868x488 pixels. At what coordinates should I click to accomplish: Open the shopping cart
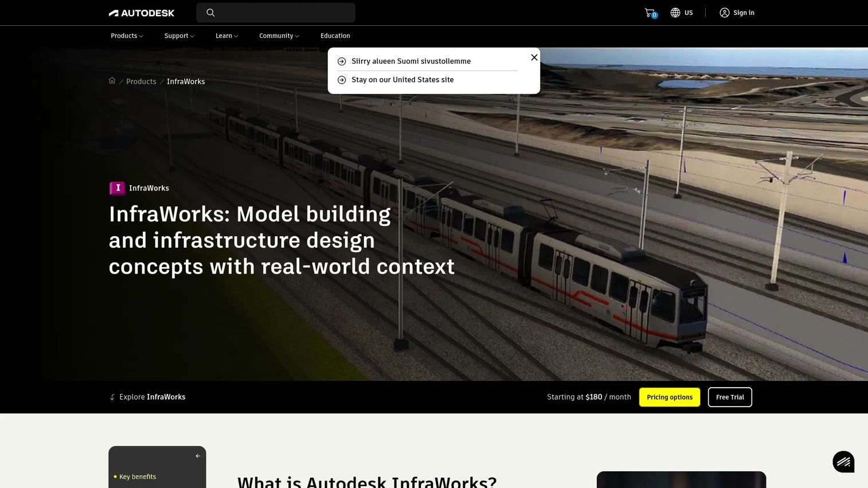[x=650, y=13]
